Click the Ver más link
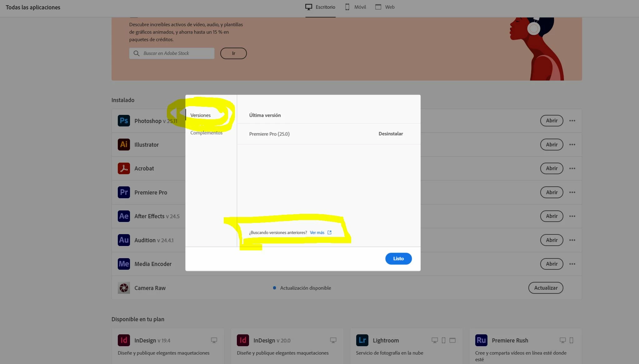 coord(317,233)
